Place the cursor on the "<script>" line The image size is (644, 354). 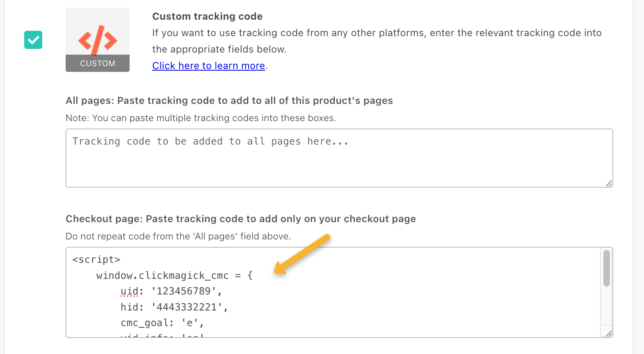tap(96, 260)
